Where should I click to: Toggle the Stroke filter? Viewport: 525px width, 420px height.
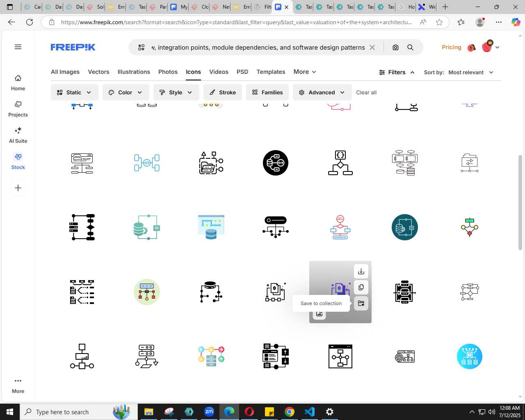click(x=223, y=92)
